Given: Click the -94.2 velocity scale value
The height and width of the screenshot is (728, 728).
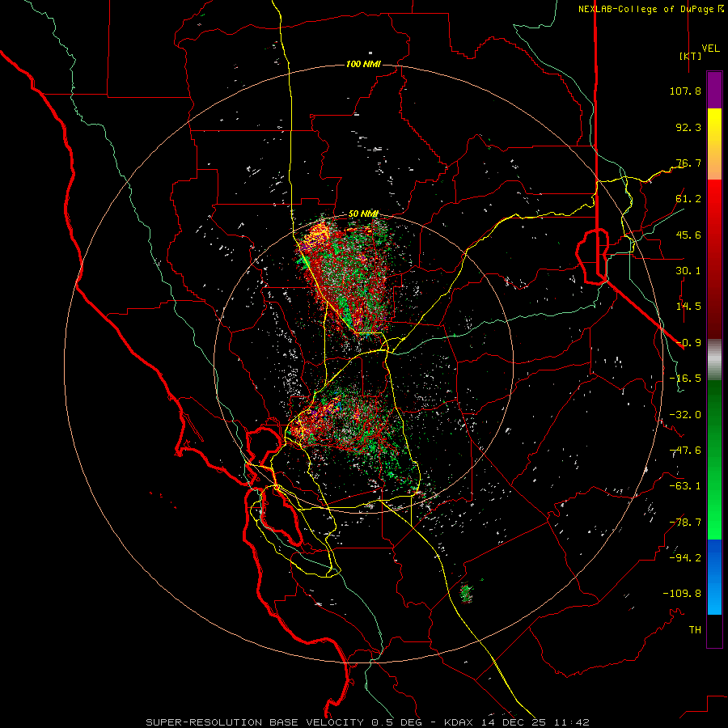Looking at the screenshot, I should click(685, 557).
